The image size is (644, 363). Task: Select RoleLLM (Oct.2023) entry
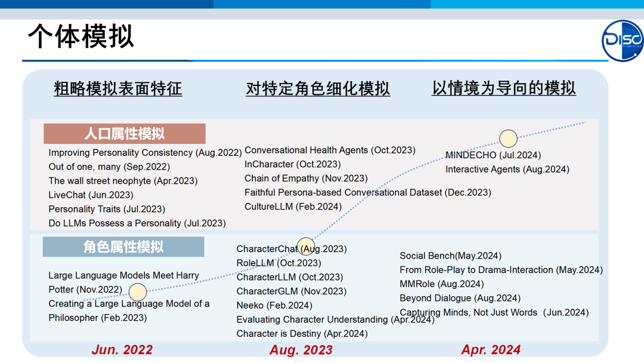(279, 263)
